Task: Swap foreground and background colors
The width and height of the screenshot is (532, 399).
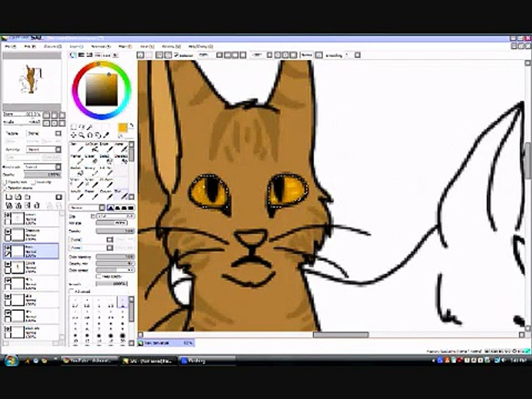Action: coord(132,126)
